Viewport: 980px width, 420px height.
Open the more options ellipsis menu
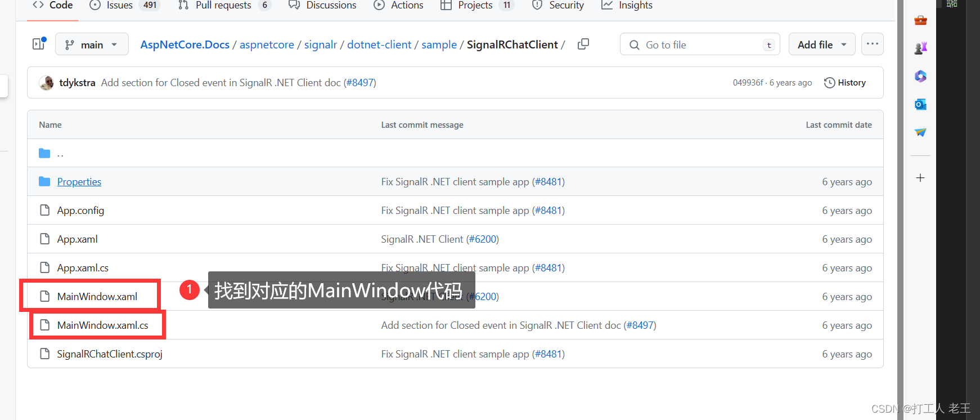coord(873,44)
